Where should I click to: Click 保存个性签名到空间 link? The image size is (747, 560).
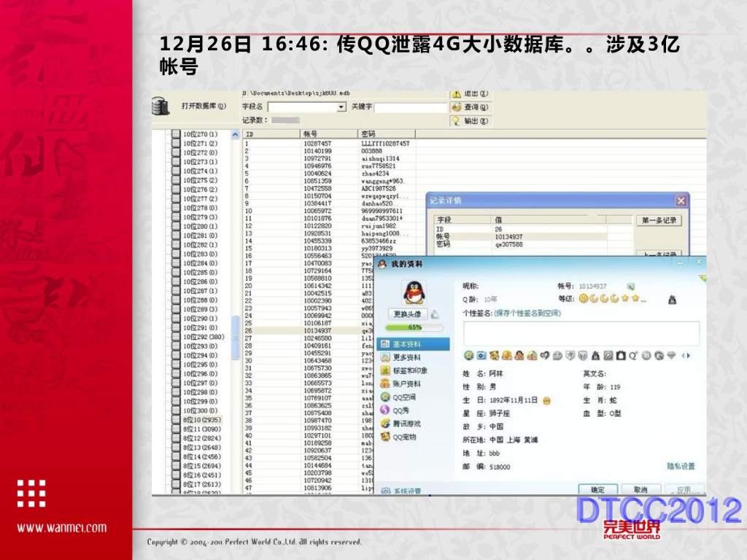tap(527, 313)
